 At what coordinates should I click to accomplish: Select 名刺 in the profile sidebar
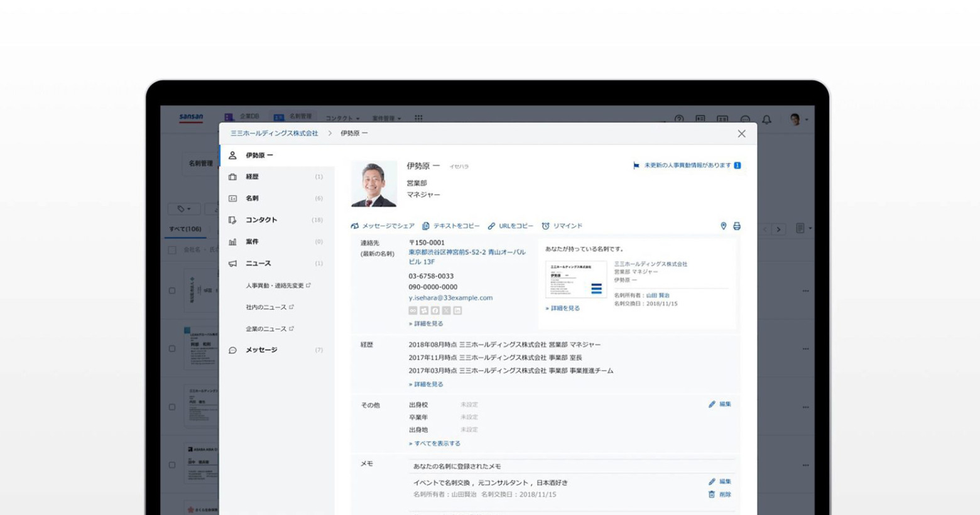click(276, 198)
